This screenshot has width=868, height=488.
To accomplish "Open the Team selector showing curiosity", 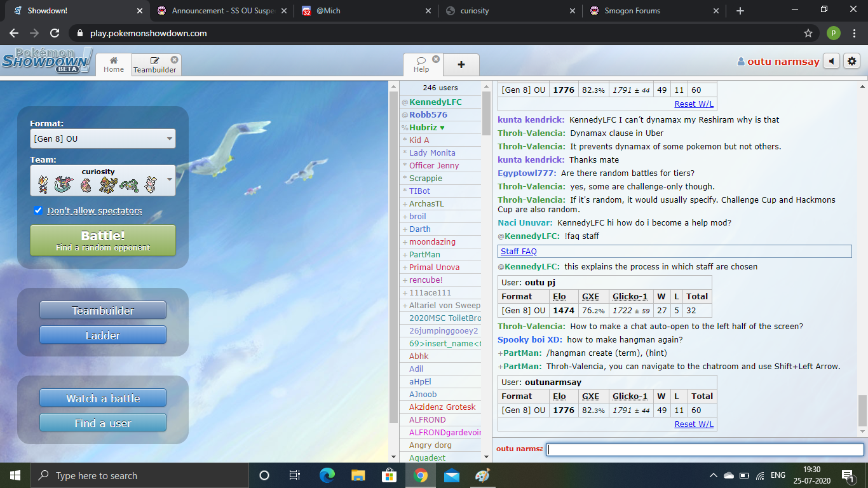I will click(x=103, y=180).
